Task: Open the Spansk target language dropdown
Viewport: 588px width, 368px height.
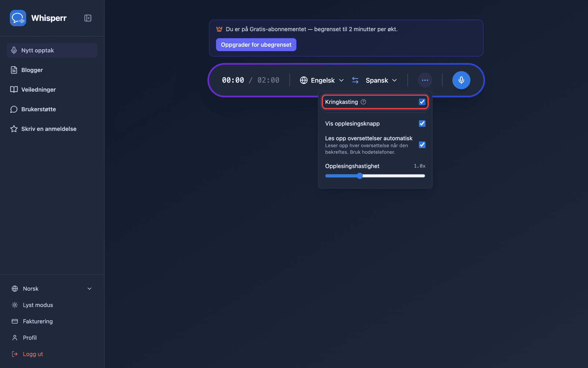Action: [381, 80]
